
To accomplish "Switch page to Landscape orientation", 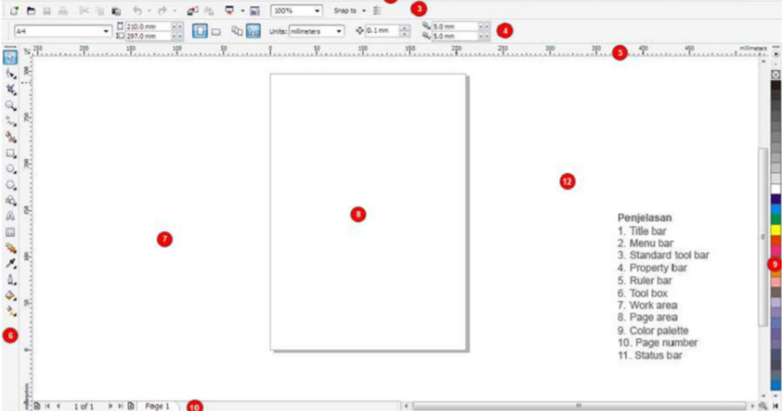I will point(216,31).
